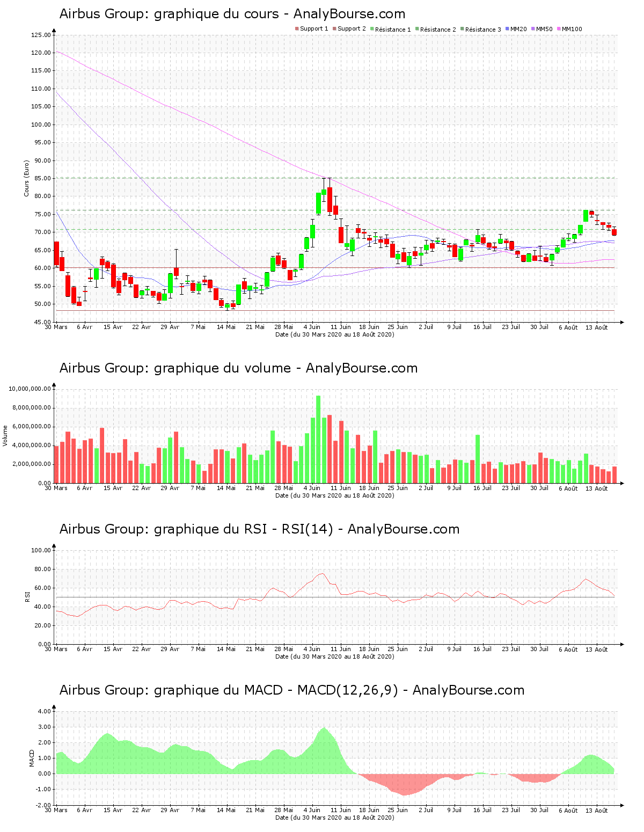Screen dimensions: 644x832
Task: Click '14 Mai' date on the volume chart
Action: [226, 488]
